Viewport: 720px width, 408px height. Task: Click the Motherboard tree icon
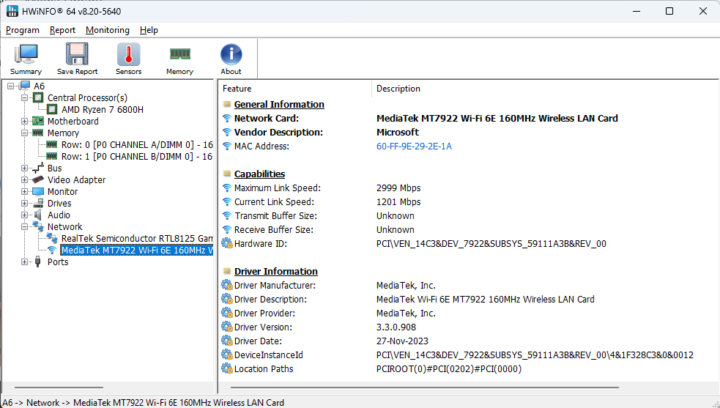[38, 121]
